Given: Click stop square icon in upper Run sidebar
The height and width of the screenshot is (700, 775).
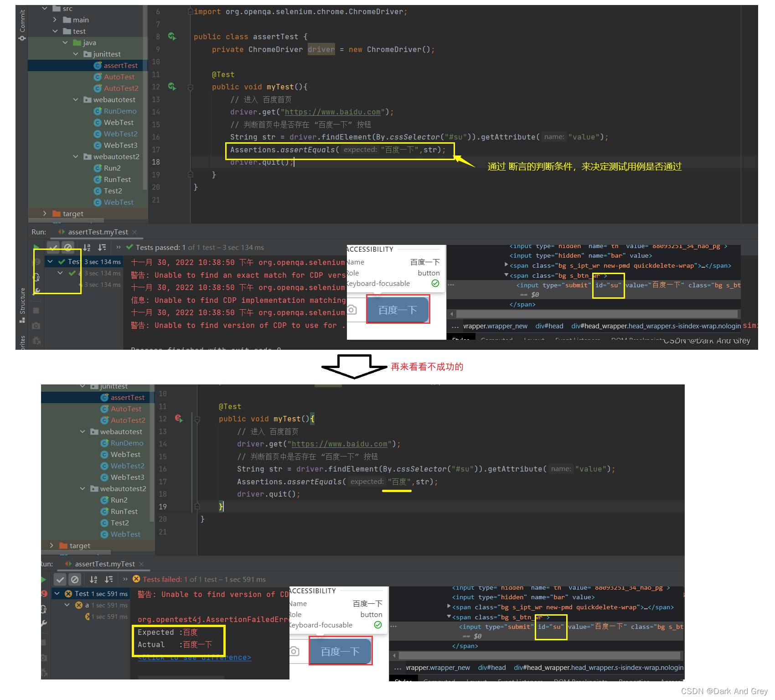Looking at the screenshot, I should coord(36,311).
